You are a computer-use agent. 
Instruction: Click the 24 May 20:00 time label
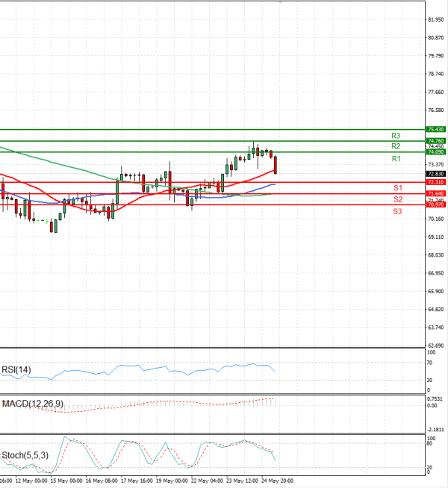pyautogui.click(x=278, y=481)
